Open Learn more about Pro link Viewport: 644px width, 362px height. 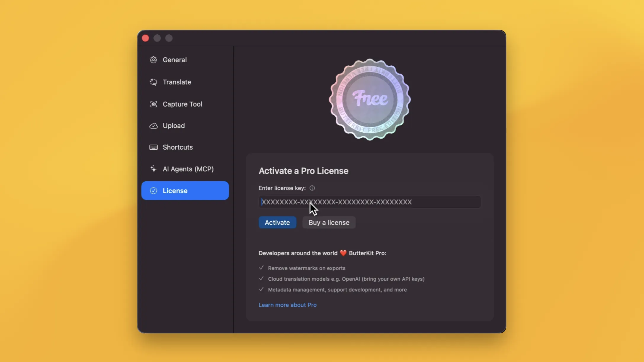coord(287,305)
